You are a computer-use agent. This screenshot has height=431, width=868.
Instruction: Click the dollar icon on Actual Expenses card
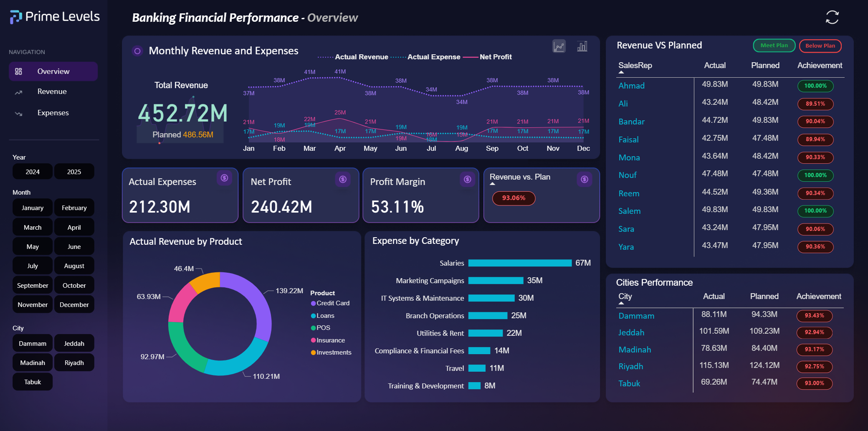coord(224,178)
